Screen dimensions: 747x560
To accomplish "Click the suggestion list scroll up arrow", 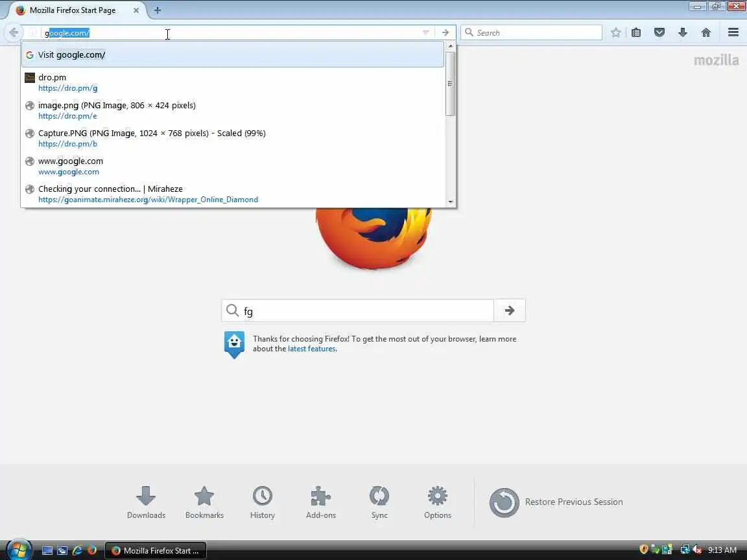I will click(x=450, y=46).
